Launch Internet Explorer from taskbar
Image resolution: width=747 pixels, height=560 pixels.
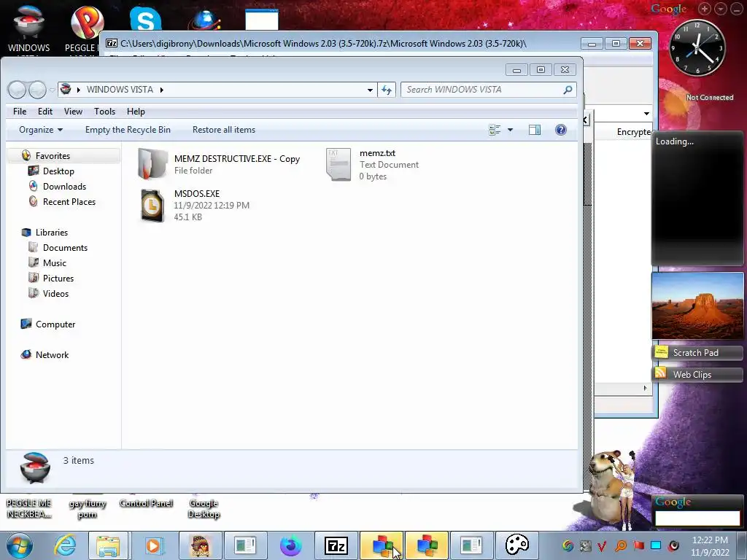65,545
